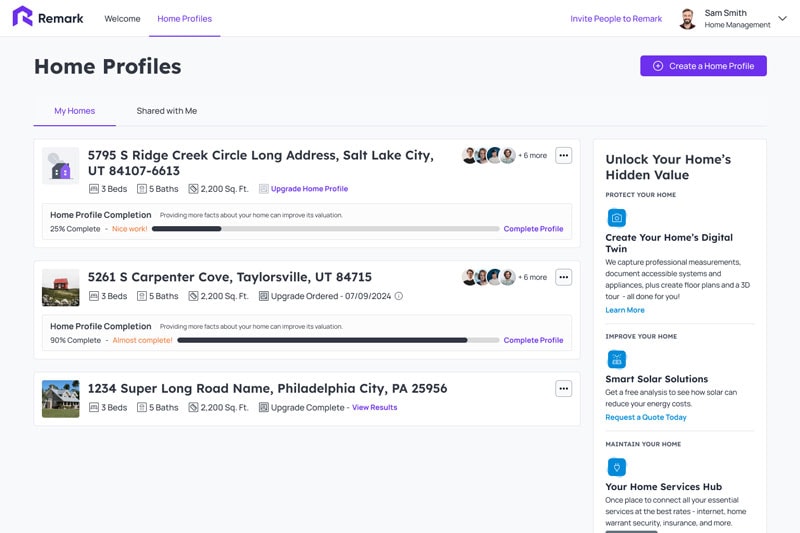
Task: Click the info icon beside Upgrade Ordered date
Action: [x=399, y=296]
